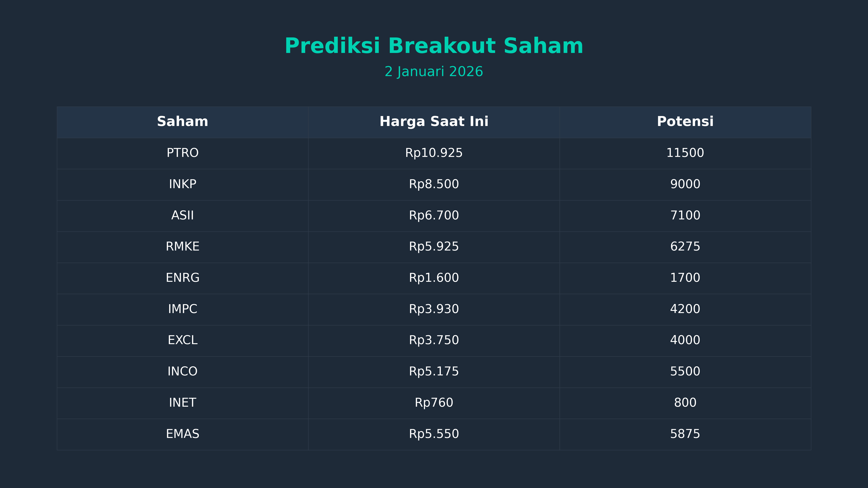
Task: Select the INCO stock ticker
Action: pyautogui.click(x=182, y=371)
